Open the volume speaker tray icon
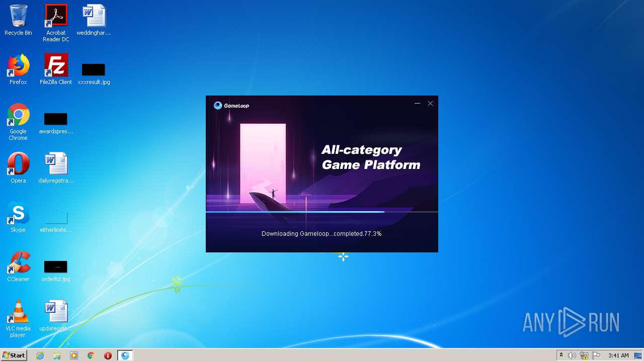 click(572, 355)
